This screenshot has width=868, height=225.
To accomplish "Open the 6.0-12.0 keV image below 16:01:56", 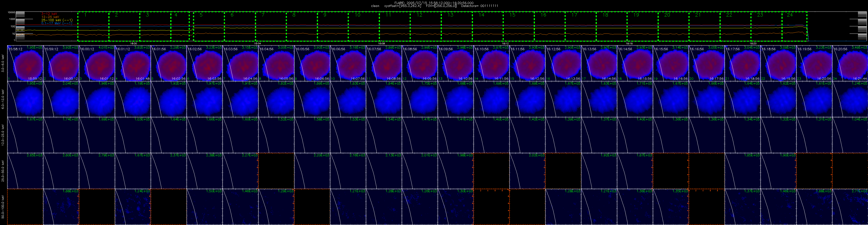I will click(x=169, y=99).
